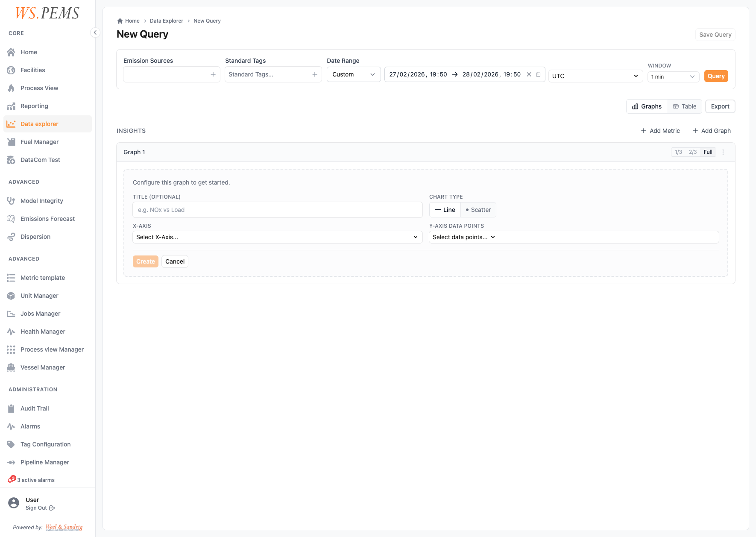The height and width of the screenshot is (537, 756).
Task: Open the Fuel Manager page
Action: (x=47, y=142)
